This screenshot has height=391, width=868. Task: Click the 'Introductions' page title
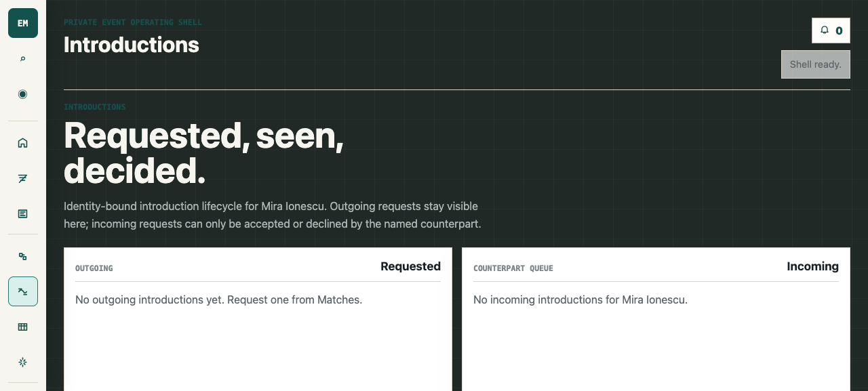pyautogui.click(x=132, y=45)
